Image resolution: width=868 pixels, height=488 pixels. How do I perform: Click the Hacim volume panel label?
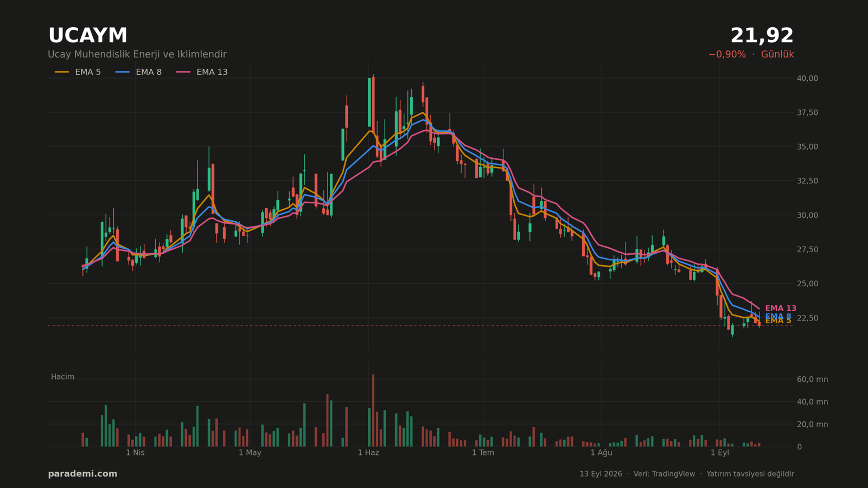point(62,377)
